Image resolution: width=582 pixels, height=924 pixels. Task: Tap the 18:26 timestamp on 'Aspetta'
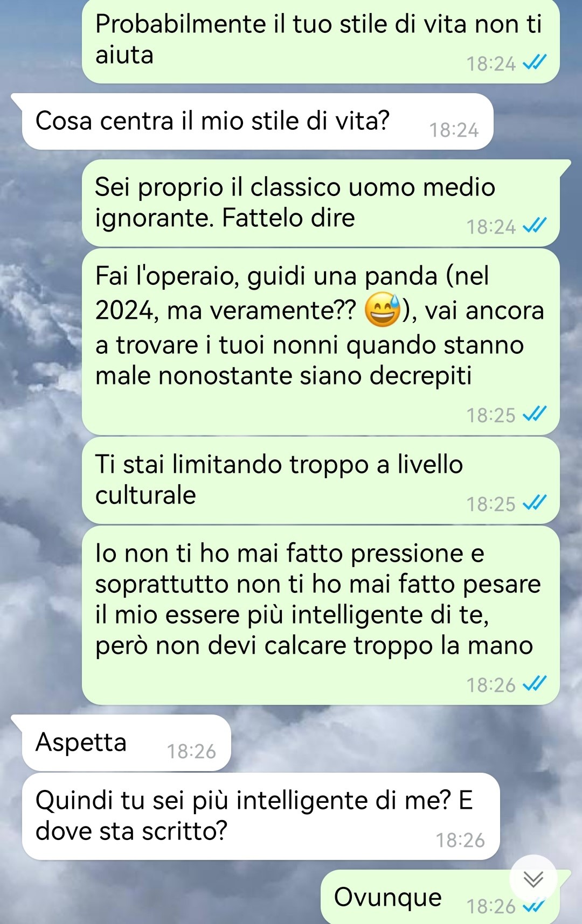point(191,751)
